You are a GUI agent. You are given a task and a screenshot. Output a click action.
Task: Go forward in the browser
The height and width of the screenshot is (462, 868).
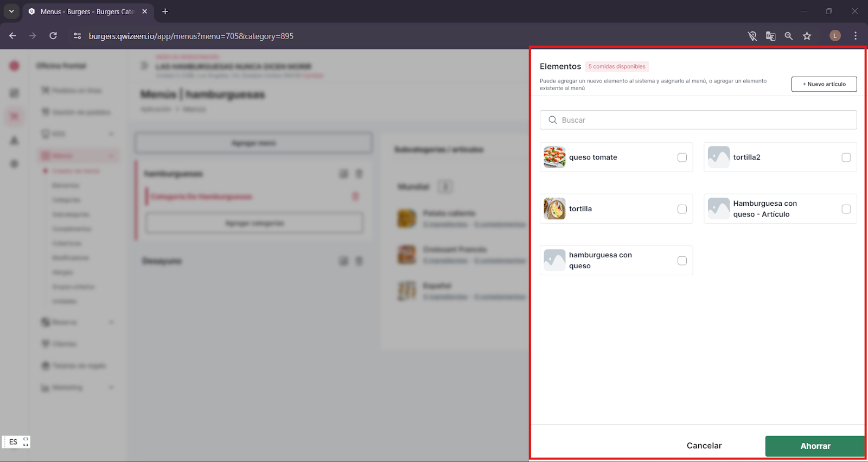[33, 36]
